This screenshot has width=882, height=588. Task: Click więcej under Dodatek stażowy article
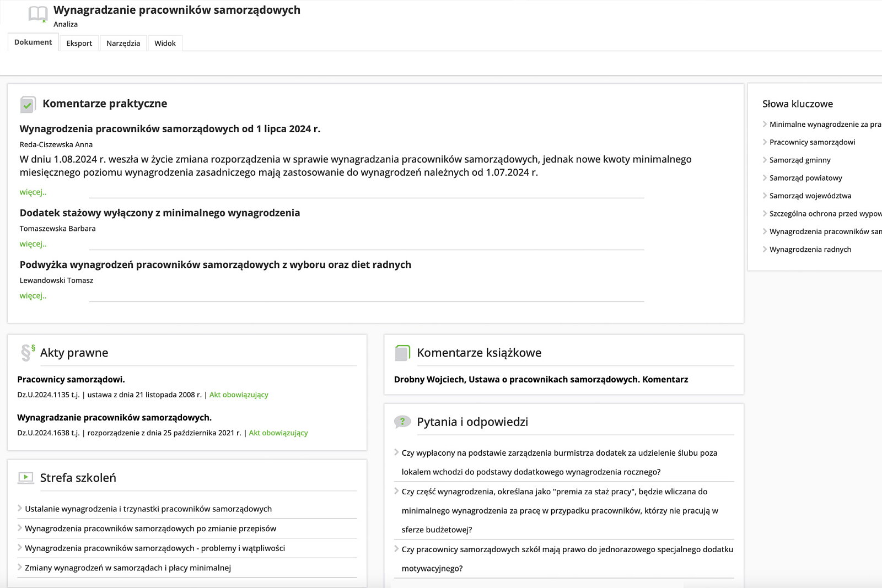33,244
